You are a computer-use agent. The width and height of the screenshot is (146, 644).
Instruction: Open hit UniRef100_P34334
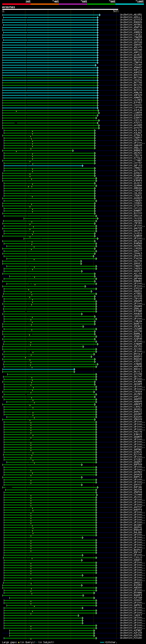[131, 259]
